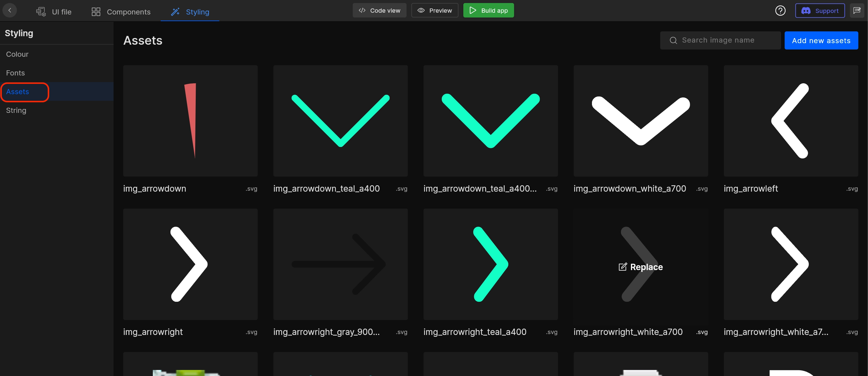Click the Assets page heading
The image size is (868, 376).
pyautogui.click(x=143, y=40)
